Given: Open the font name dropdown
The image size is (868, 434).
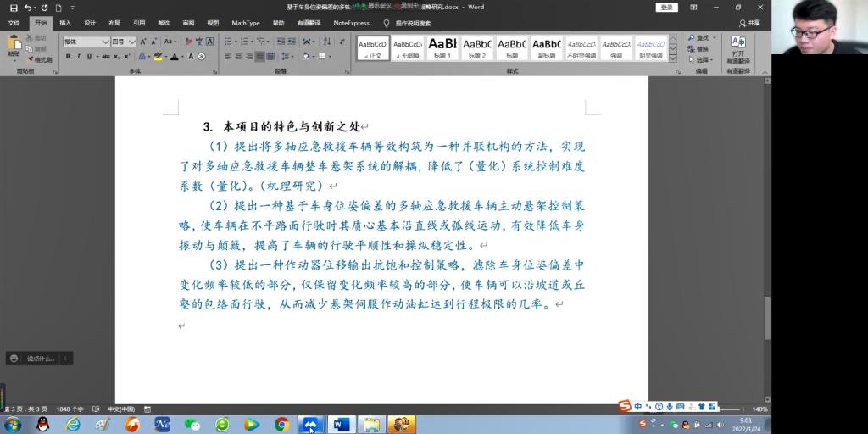Looking at the screenshot, I should pos(106,42).
